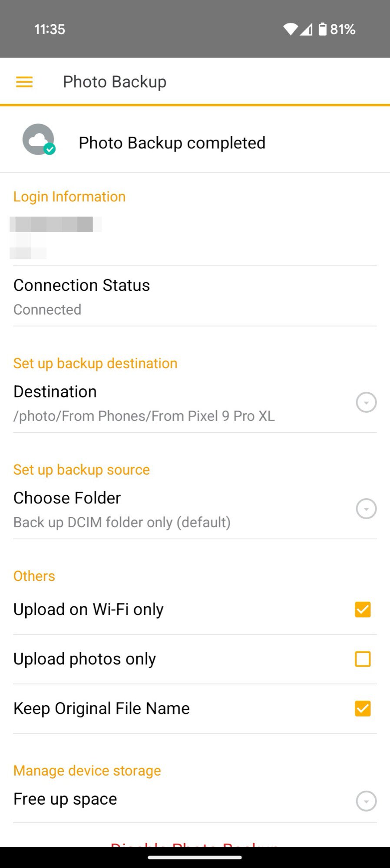
Task: Tap the Wi-Fi signal status icon
Action: (x=290, y=30)
